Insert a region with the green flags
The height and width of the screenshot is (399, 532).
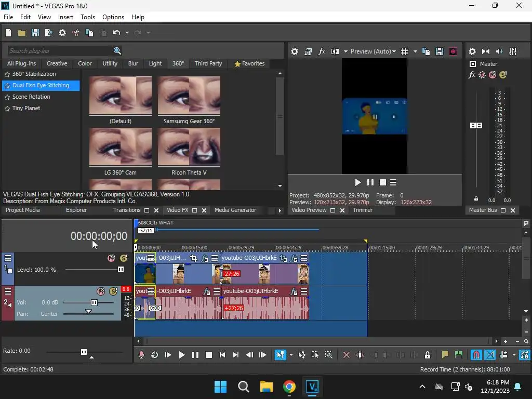tap(459, 355)
